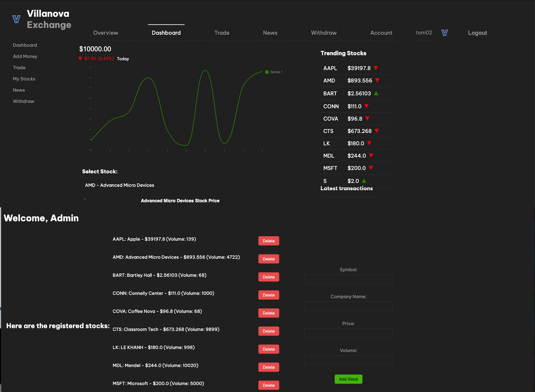This screenshot has height=392, width=535.
Task: Delete the AAPL Apple stock
Action: [x=269, y=241]
